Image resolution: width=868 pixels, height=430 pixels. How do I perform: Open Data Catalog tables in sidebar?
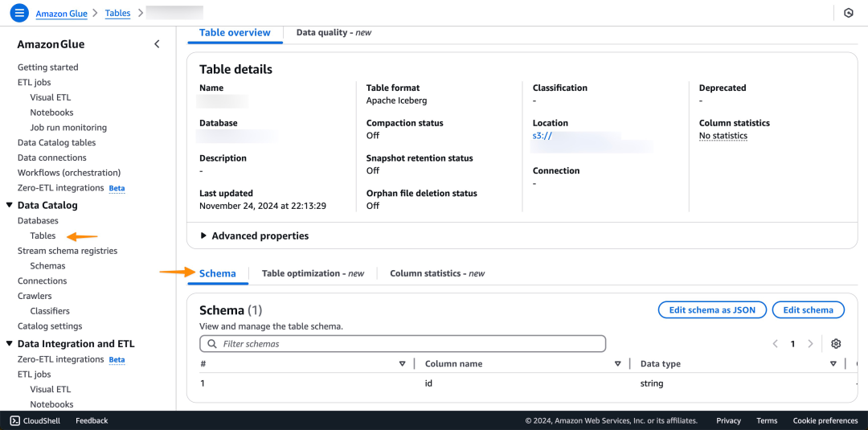click(x=56, y=143)
